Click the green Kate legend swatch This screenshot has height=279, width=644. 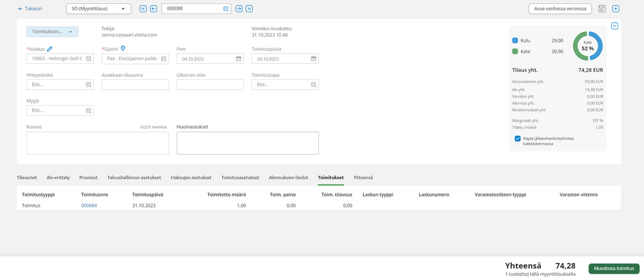tap(515, 52)
